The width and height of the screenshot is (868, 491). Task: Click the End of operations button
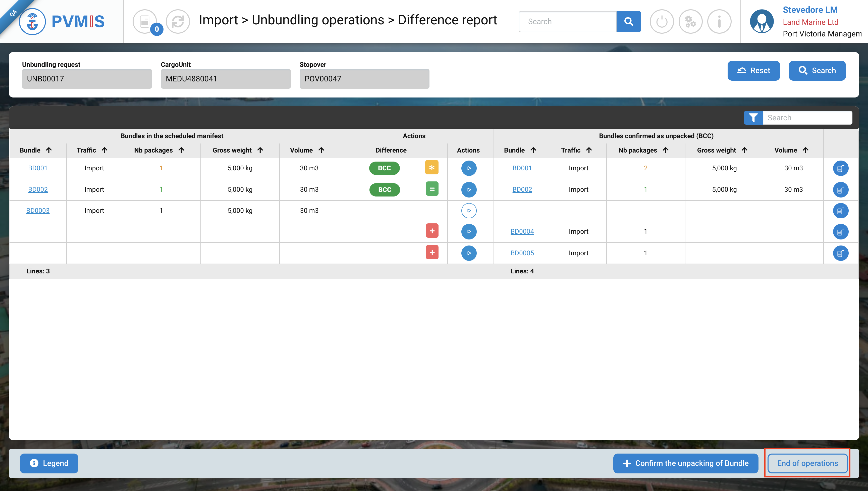point(807,463)
